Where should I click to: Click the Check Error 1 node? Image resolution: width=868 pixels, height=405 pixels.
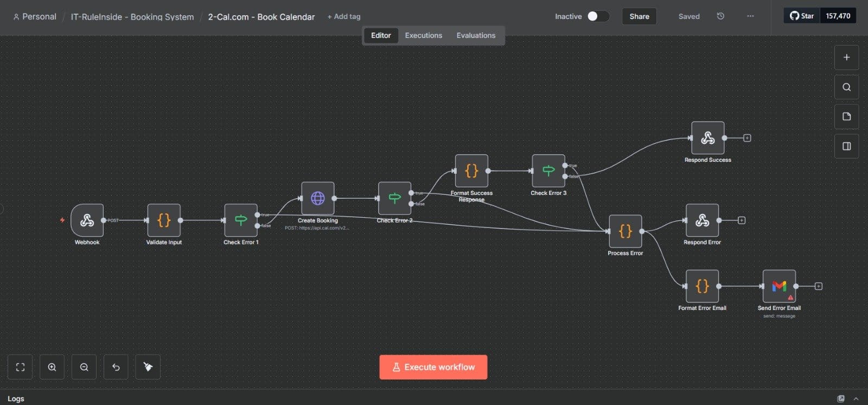[x=240, y=220]
